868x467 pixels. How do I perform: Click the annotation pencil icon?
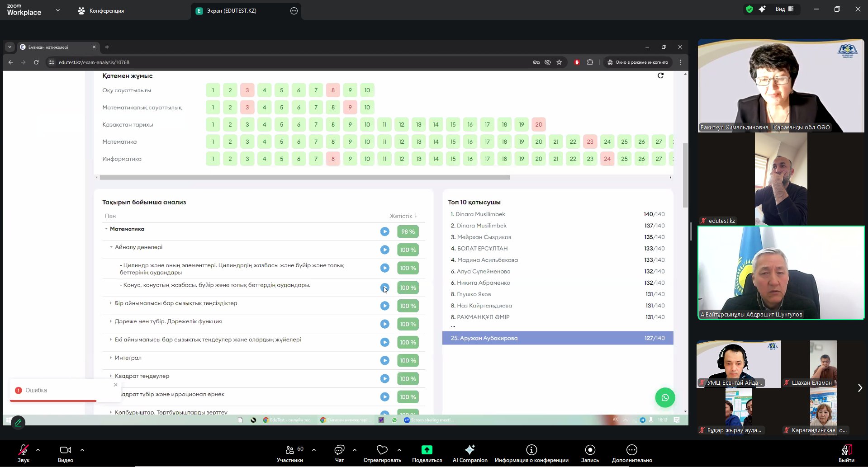pos(18,423)
